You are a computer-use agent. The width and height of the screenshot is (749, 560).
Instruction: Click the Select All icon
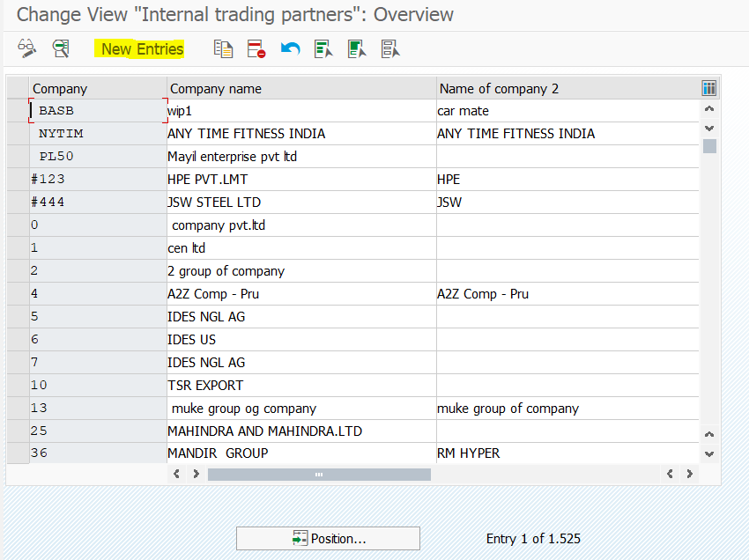323,48
